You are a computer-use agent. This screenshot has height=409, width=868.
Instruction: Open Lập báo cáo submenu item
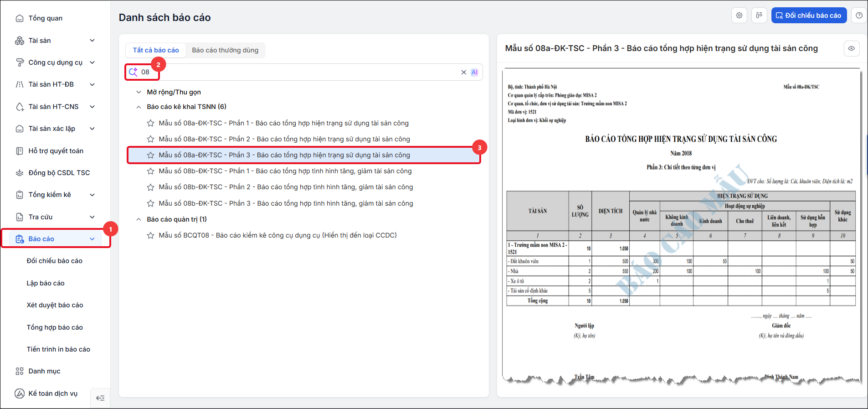coord(46,283)
